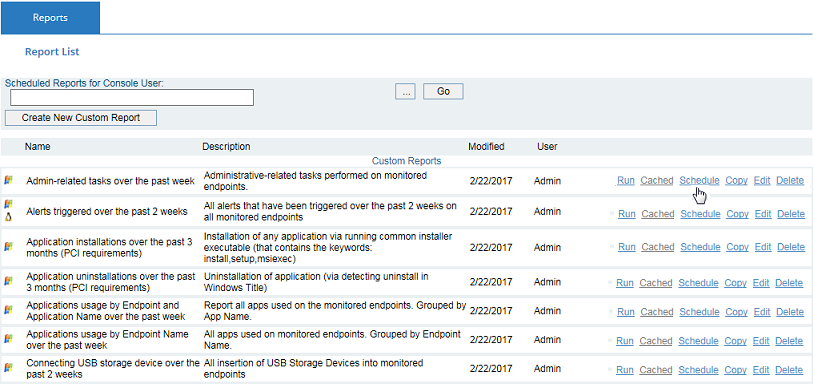This screenshot has height=385, width=814.
Task: Click the Windows icon above the penguin icon
Action: [8, 205]
